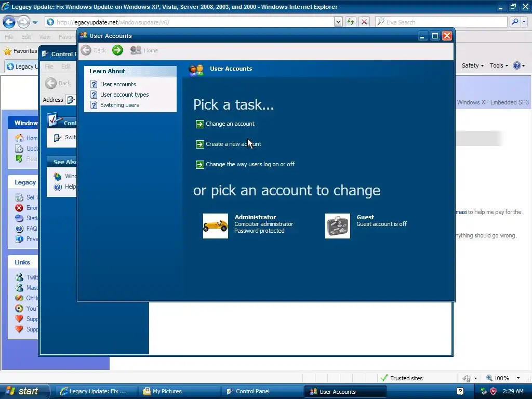Switch to the Control Panel taskbar button
Image resolution: width=532 pixels, height=399 pixels.
click(261, 392)
